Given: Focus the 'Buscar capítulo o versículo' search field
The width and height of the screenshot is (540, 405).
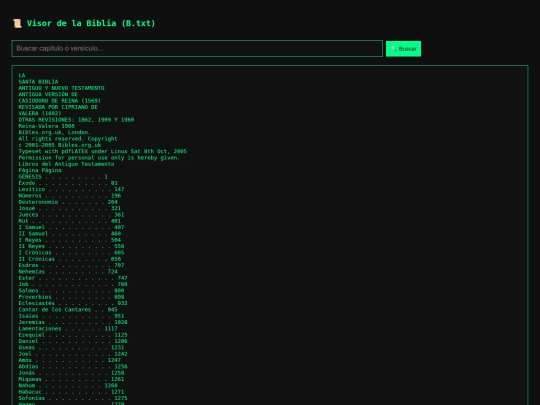Looking at the screenshot, I should (x=197, y=49).
